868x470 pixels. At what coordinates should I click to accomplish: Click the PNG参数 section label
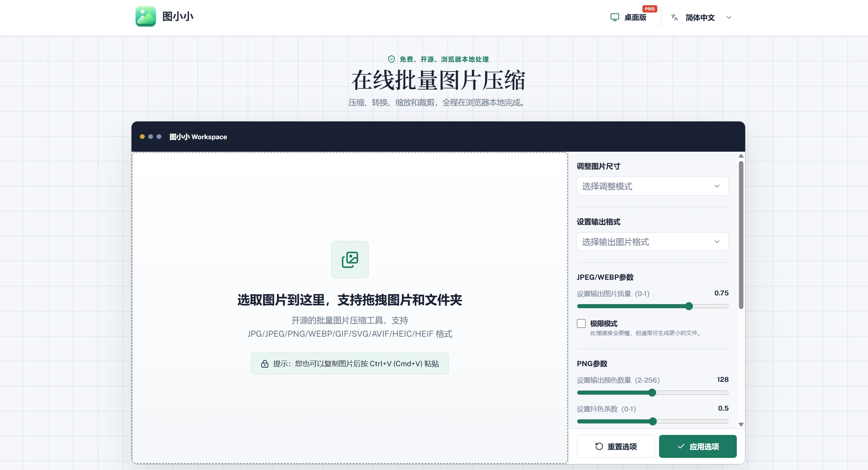pos(592,364)
